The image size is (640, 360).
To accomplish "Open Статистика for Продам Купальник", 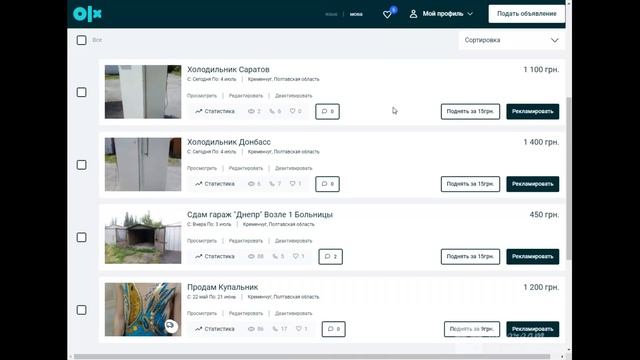I will pos(215,329).
